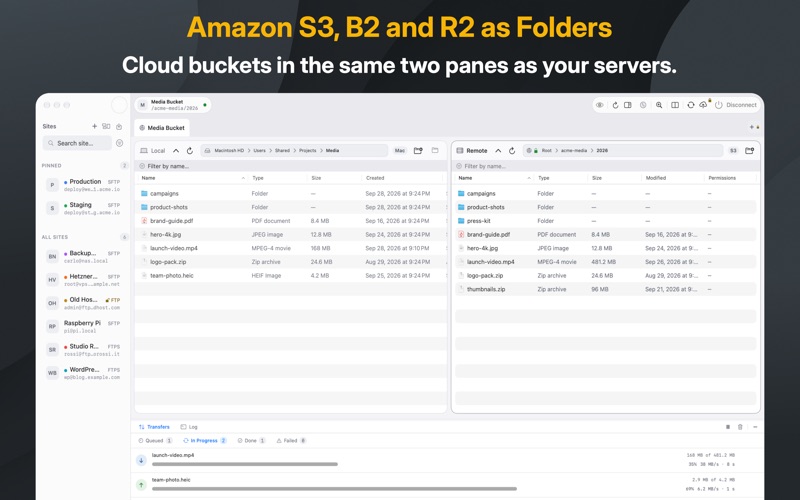The width and height of the screenshot is (800, 500).
Task: Click the local Filter by name field
Action: (x=291, y=166)
